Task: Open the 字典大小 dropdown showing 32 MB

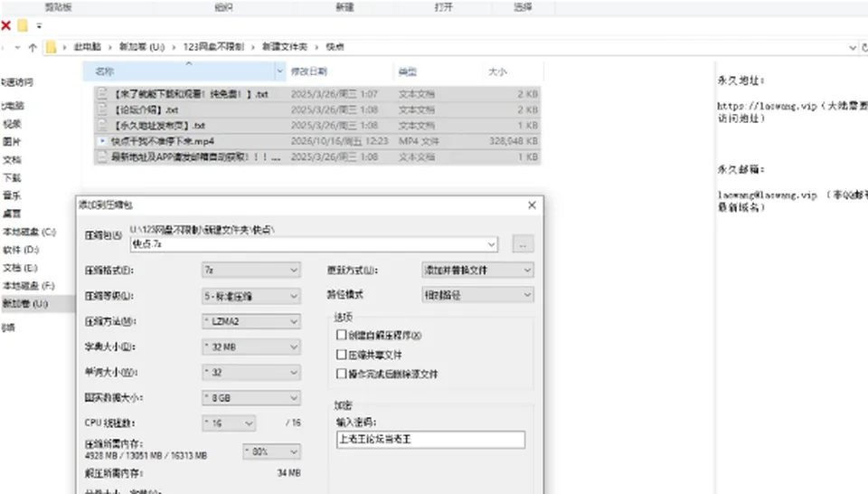Action: (x=251, y=347)
